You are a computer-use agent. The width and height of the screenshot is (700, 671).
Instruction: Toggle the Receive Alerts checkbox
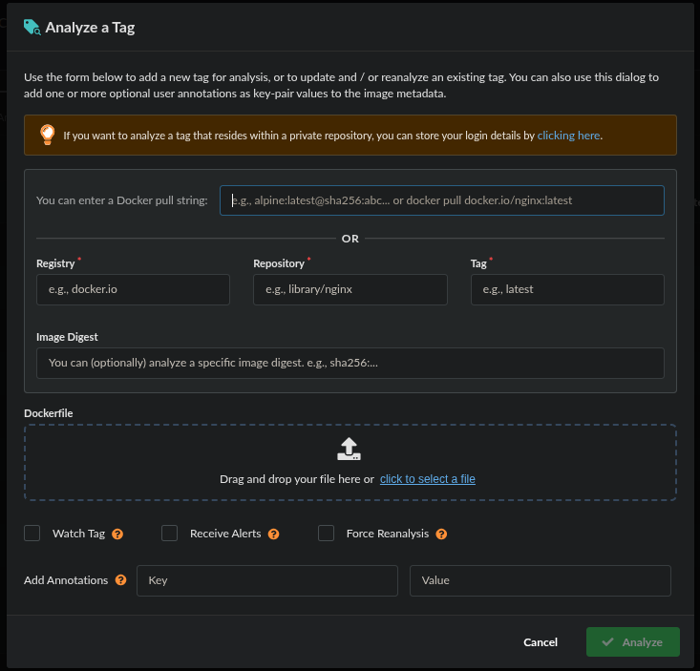169,533
